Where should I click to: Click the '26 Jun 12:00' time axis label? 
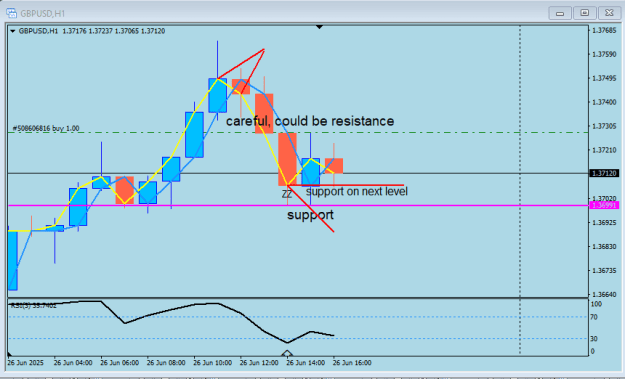coord(259,363)
